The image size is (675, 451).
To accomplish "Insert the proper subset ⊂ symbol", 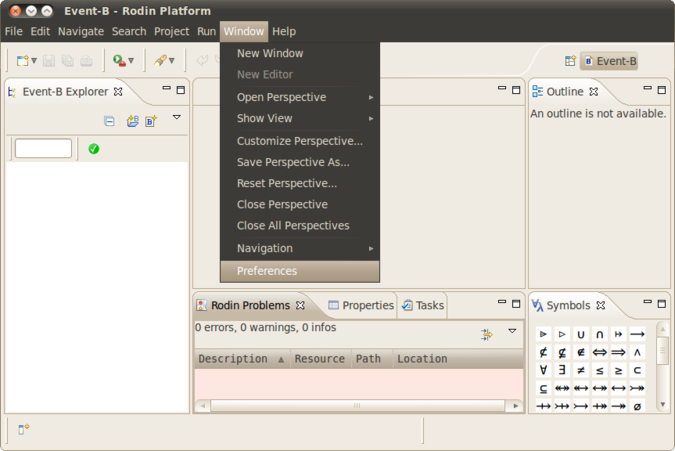I will (638, 370).
